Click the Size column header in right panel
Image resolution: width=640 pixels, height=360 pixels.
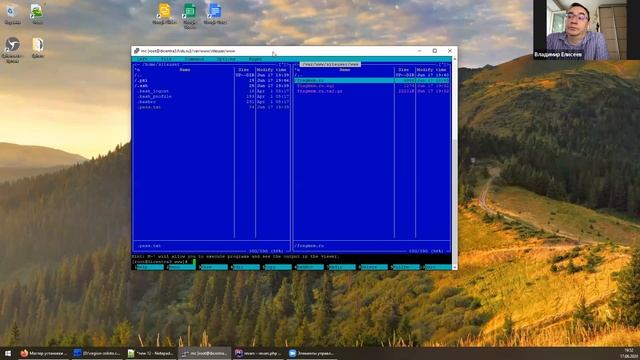404,70
